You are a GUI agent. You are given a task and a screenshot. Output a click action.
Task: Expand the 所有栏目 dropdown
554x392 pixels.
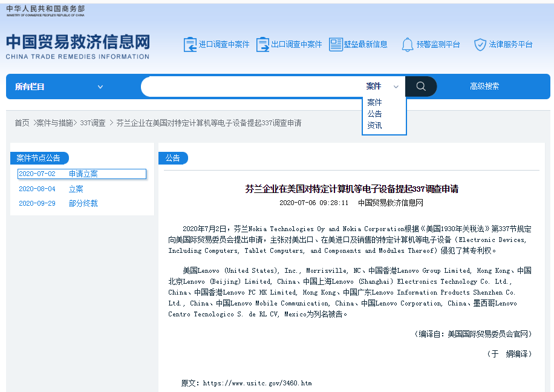pyautogui.click(x=59, y=87)
